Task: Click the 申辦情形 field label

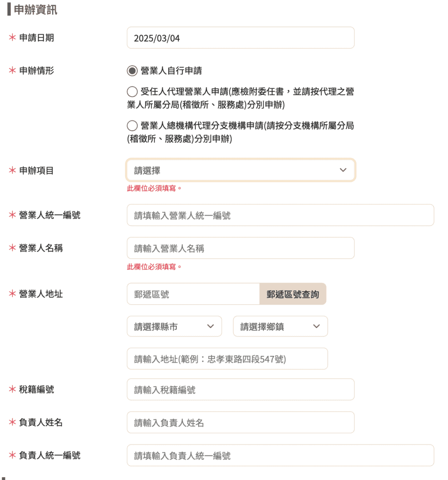Action: [37, 71]
